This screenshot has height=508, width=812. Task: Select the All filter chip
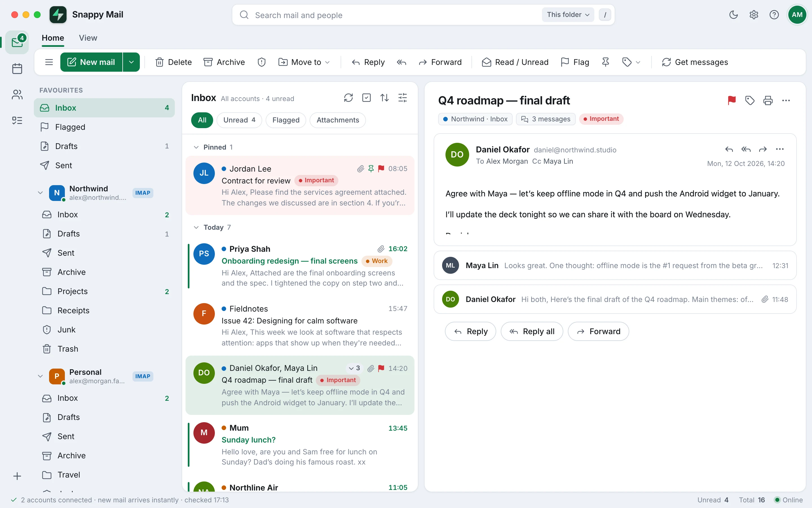(x=202, y=120)
